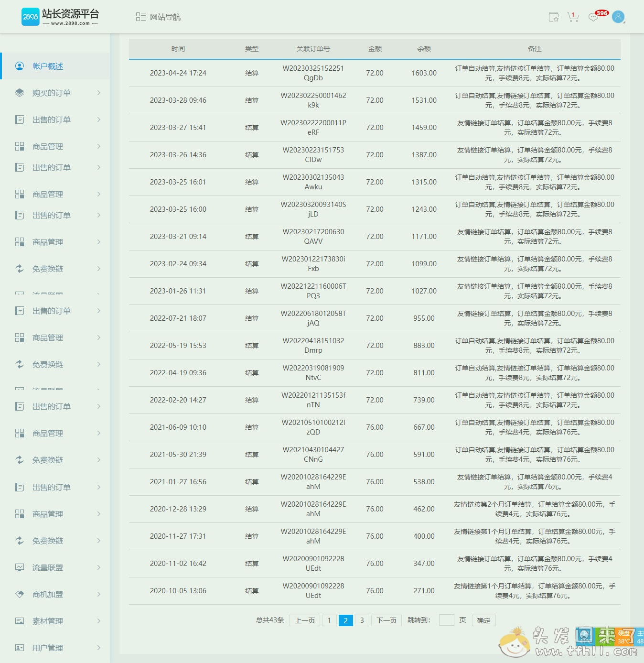The width and height of the screenshot is (644, 663).
Task: Click the 确定 jump button
Action: click(483, 620)
